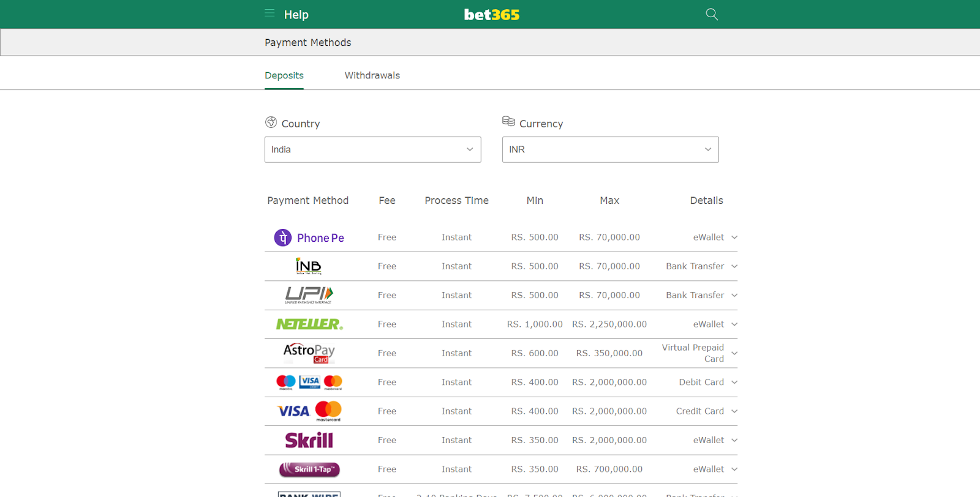
Task: Click PhonePe minimum RS. 500.00
Action: pos(535,237)
